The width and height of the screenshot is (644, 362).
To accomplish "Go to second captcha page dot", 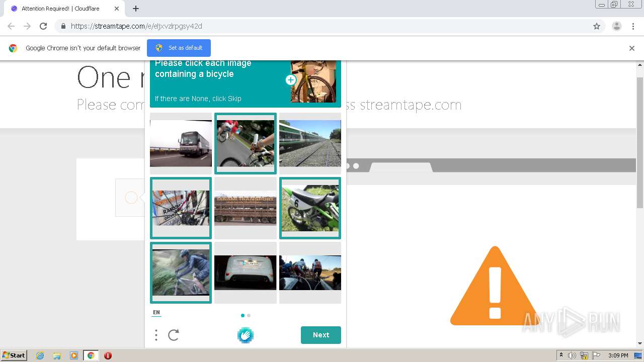I will 249,316.
